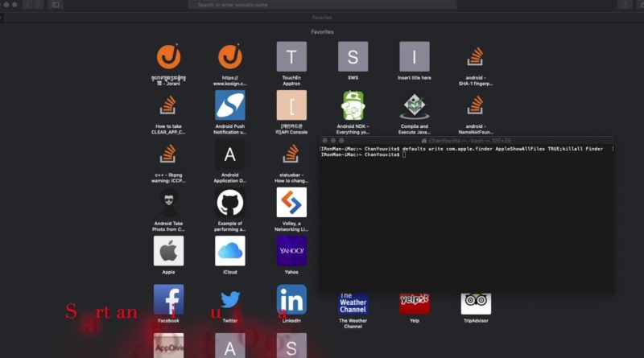Open the Yahoo favorite

point(291,251)
